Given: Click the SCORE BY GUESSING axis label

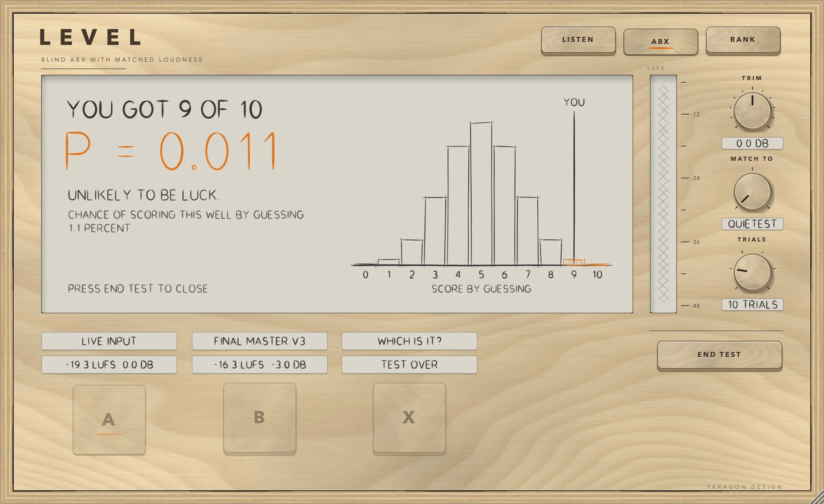Looking at the screenshot, I should 481,289.
